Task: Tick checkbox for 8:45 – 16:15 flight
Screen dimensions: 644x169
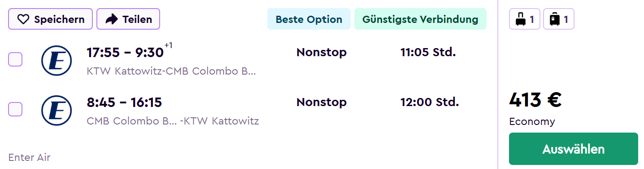Action: click(15, 109)
